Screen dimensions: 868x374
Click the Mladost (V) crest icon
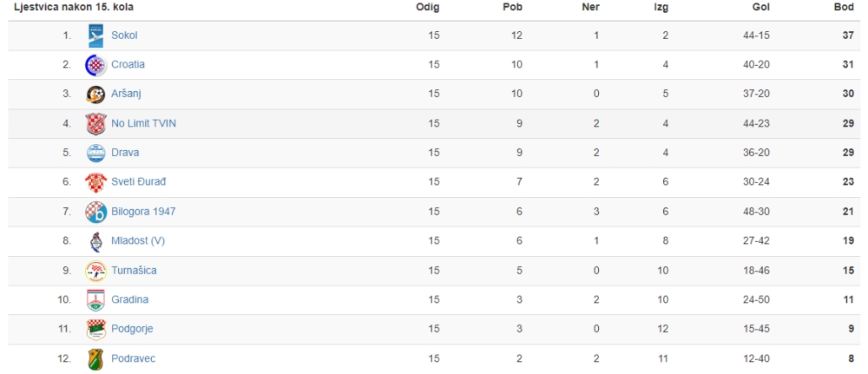tap(95, 241)
